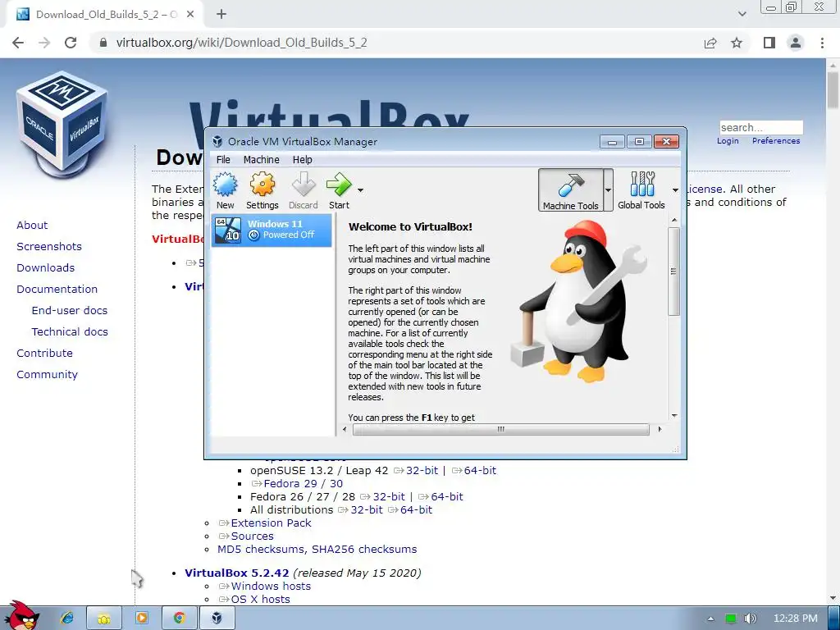The height and width of the screenshot is (630, 840).
Task: Open About in site sidebar
Action: (x=32, y=225)
